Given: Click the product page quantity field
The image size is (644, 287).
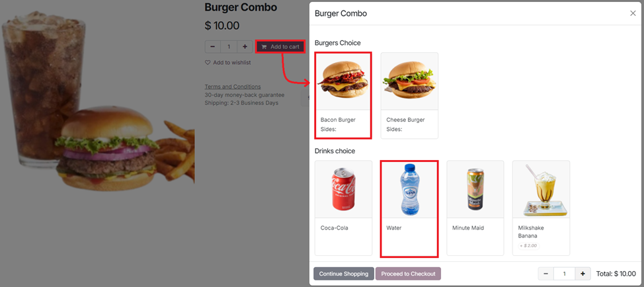Looking at the screenshot, I should (x=229, y=47).
